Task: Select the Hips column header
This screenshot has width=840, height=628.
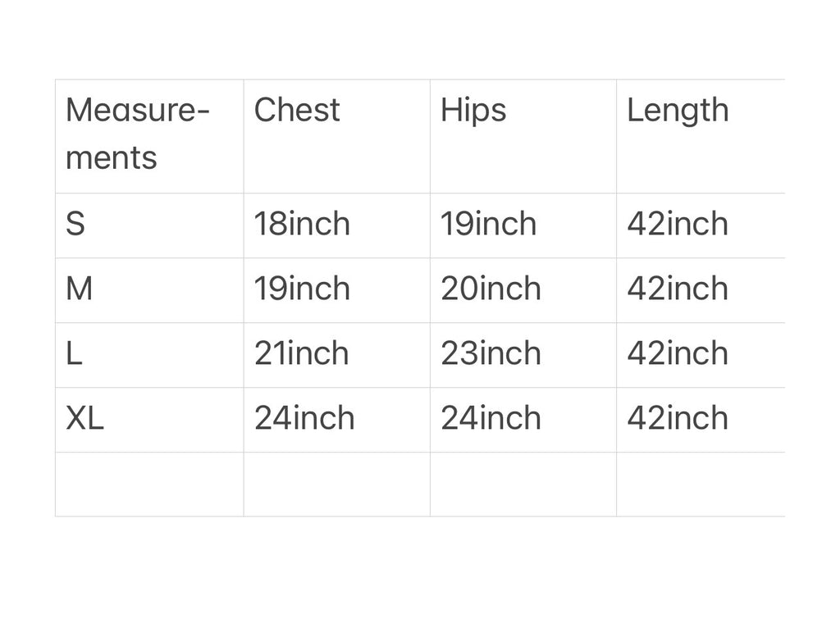Action: (x=523, y=136)
